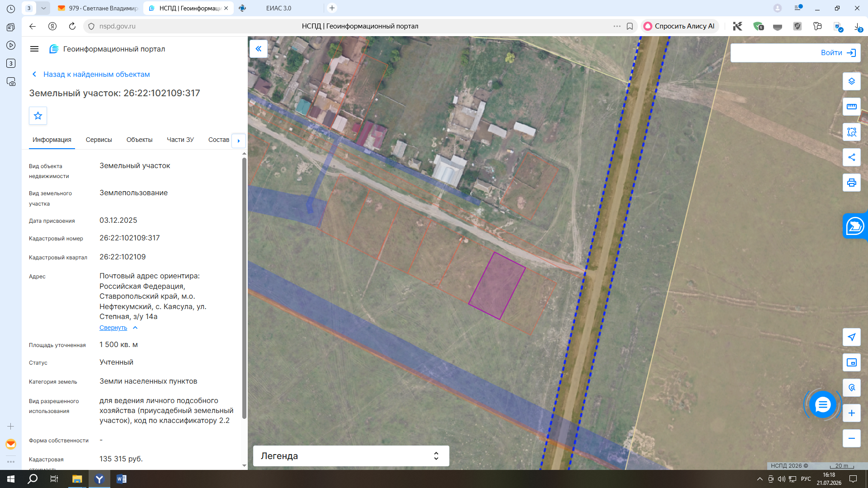Activate the area search selection tool

pyautogui.click(x=851, y=132)
